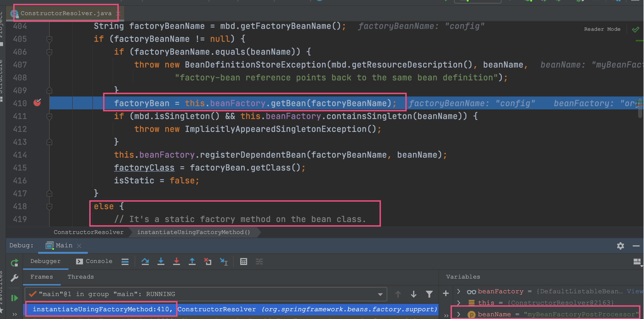Open Debug panel gear settings
The width and height of the screenshot is (644, 319).
620,246
